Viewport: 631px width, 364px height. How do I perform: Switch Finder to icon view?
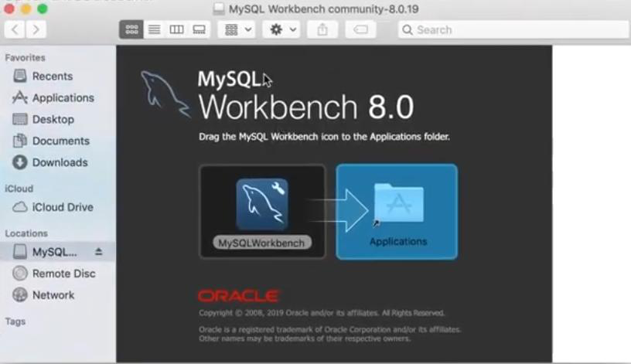click(x=131, y=30)
